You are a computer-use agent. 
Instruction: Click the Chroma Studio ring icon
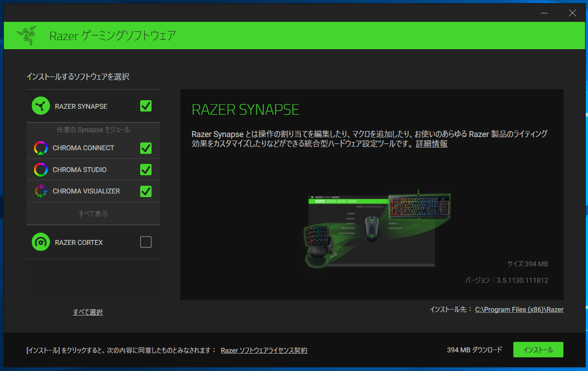click(x=41, y=170)
